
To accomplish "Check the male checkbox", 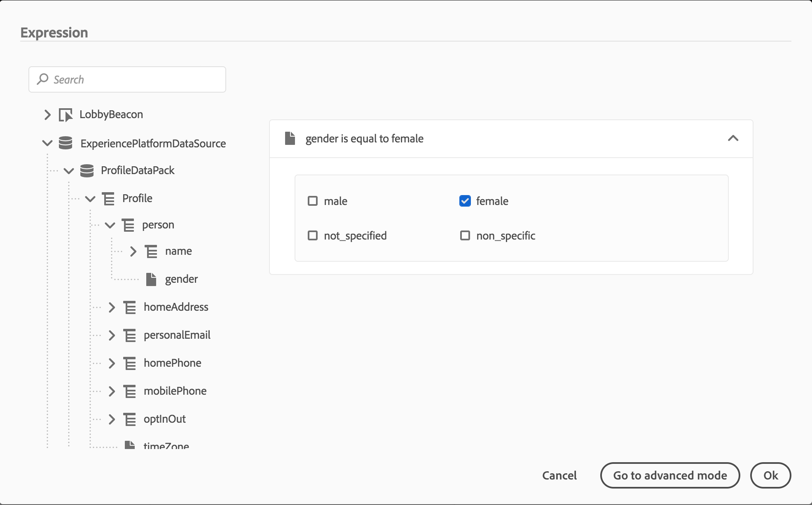I will tap(313, 201).
